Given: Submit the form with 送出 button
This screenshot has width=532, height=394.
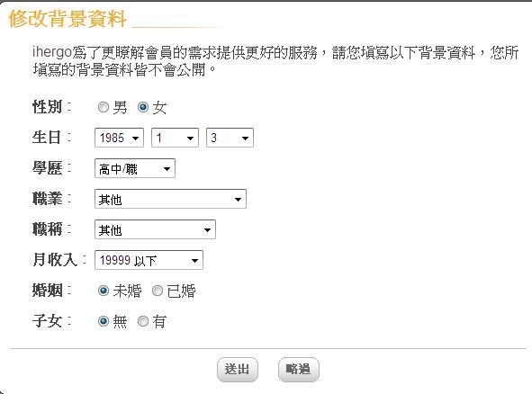Looking at the screenshot, I should click(238, 370).
